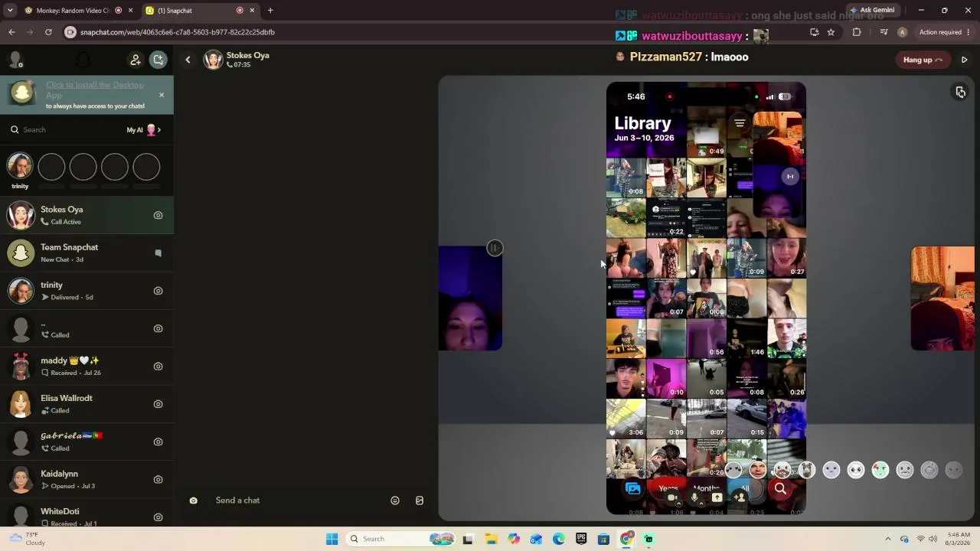Click the Chrome profile avatar icon

[x=902, y=32]
